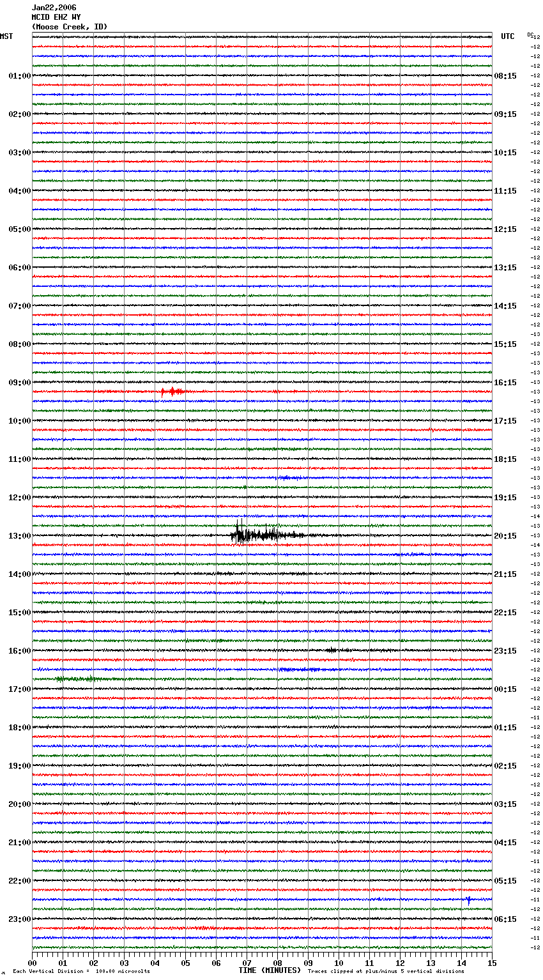Click the 03 minute axis tick label
This screenshot has height=980, width=543.
tap(125, 963)
